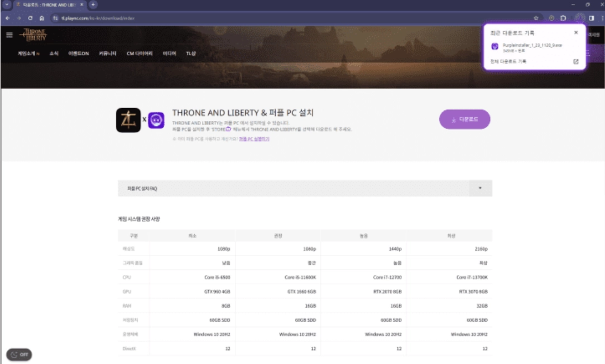Click the PurpleInstaller file icon

[x=494, y=47]
